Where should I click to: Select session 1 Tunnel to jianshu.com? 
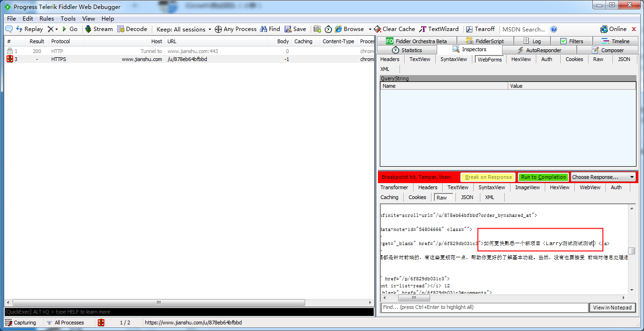click(x=189, y=51)
